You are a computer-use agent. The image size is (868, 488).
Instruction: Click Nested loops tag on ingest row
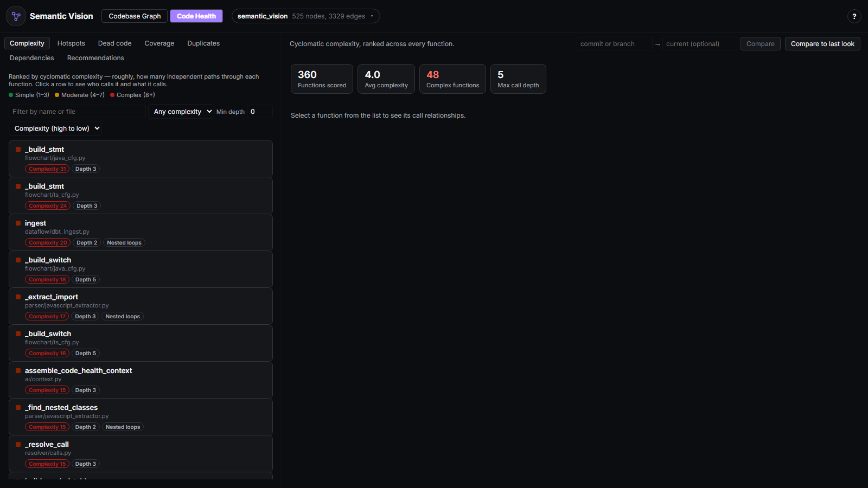(x=124, y=243)
